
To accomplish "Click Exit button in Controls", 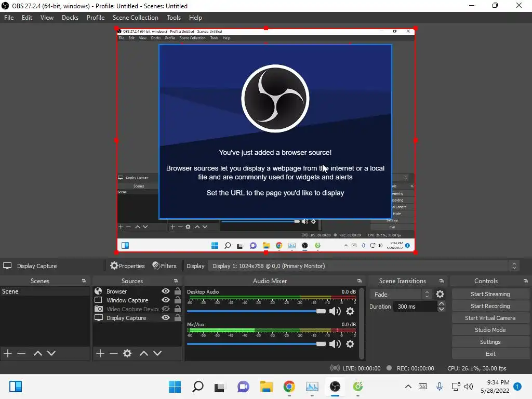I will tap(490, 353).
